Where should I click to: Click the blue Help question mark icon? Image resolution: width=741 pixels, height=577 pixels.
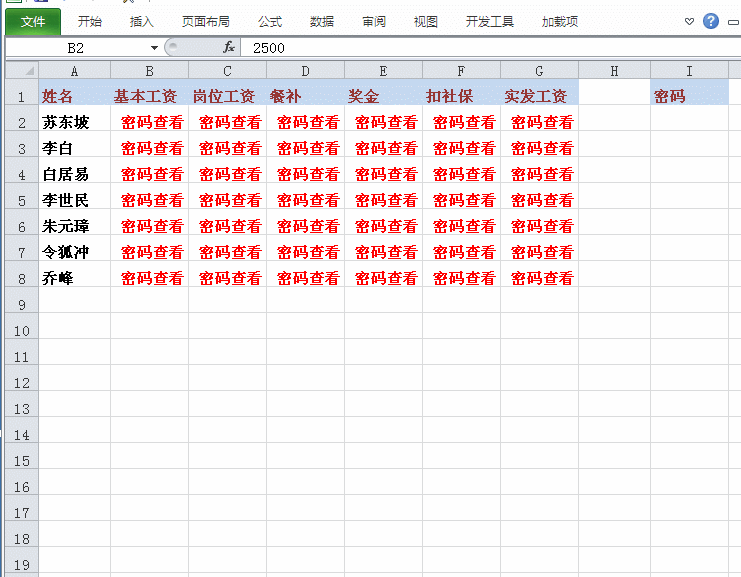[711, 21]
